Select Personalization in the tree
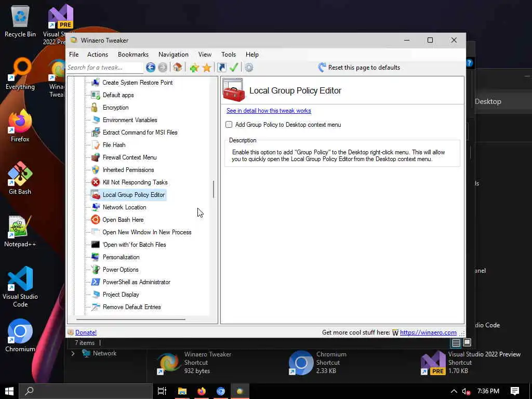The height and width of the screenshot is (399, 532). click(121, 257)
